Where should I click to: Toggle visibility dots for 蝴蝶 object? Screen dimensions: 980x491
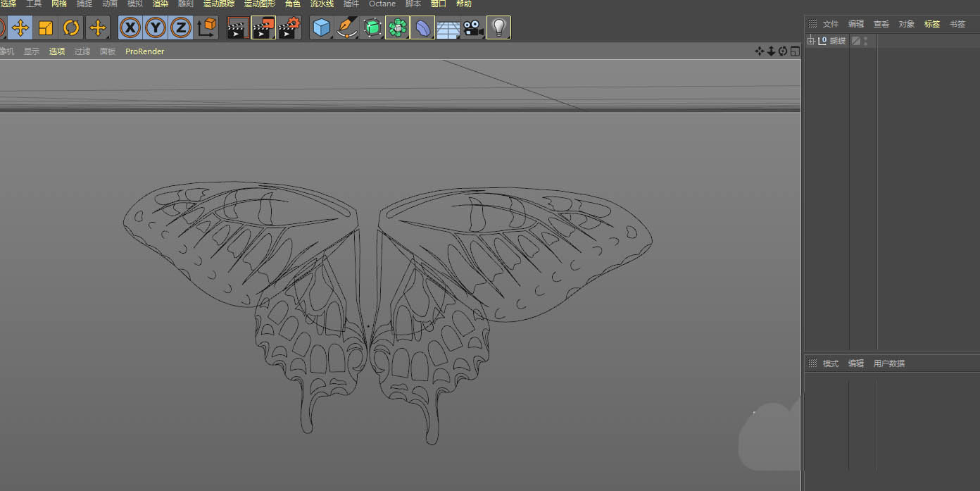[865, 41]
